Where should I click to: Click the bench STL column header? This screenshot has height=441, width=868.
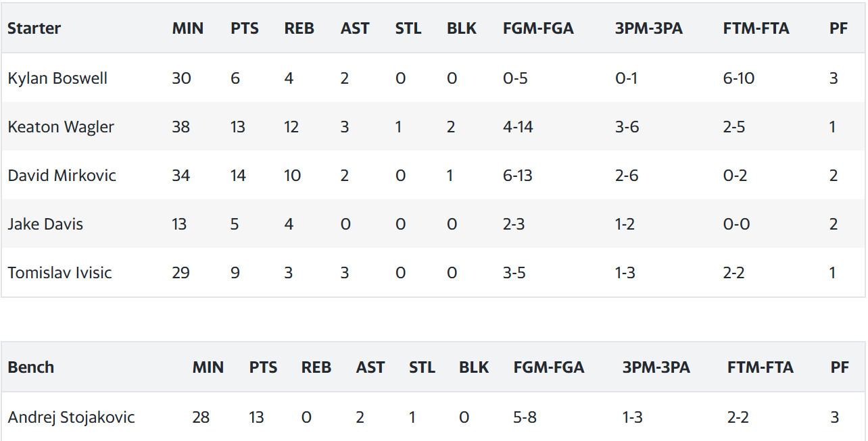click(x=422, y=367)
